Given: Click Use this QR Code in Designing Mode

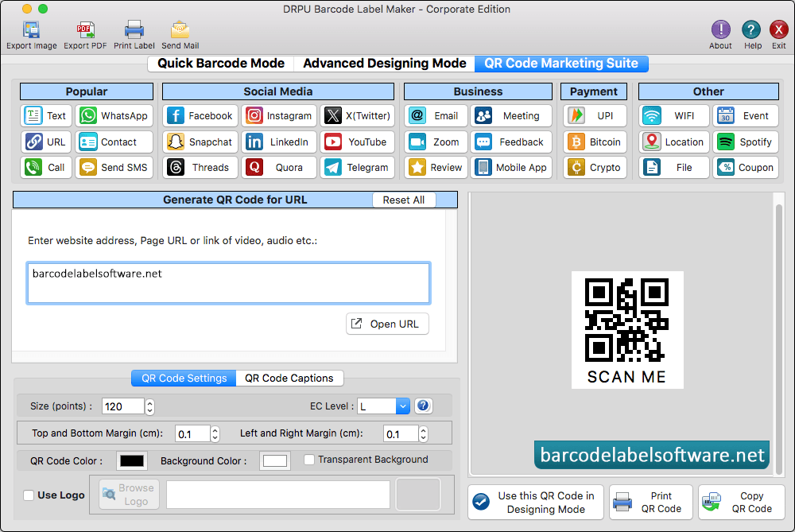Looking at the screenshot, I should pos(535,502).
